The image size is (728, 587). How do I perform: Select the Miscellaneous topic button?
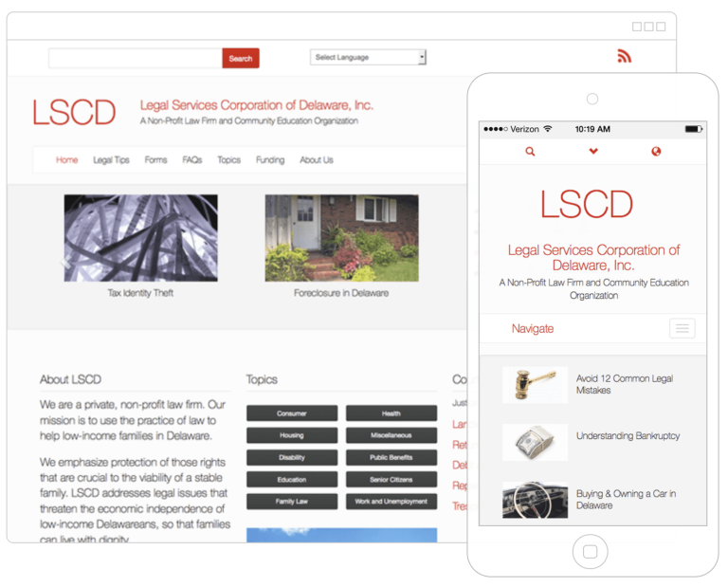[x=391, y=435]
